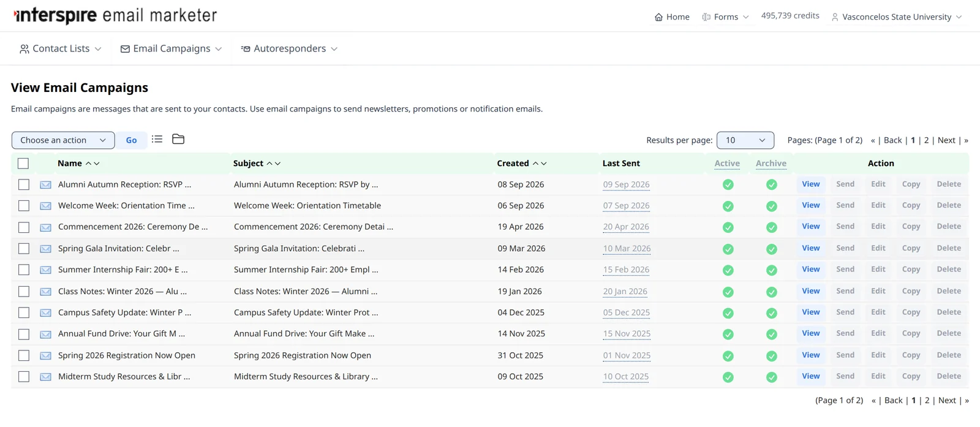980x427 pixels.
Task: Open Results per page dropdown
Action: [745, 140]
